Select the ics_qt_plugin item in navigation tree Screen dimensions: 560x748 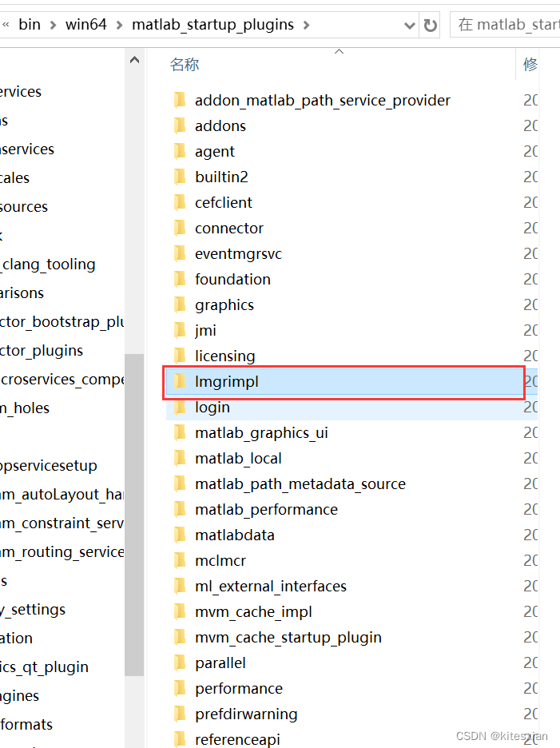coord(45,667)
